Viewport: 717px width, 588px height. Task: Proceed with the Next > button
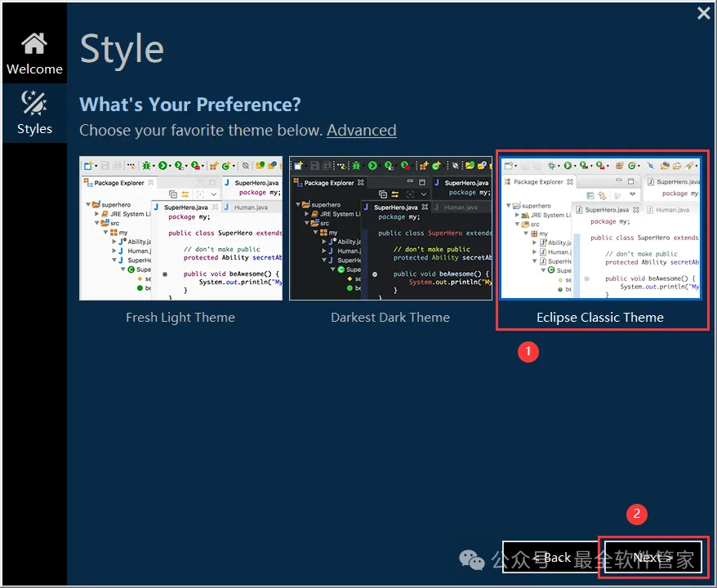pos(652,557)
